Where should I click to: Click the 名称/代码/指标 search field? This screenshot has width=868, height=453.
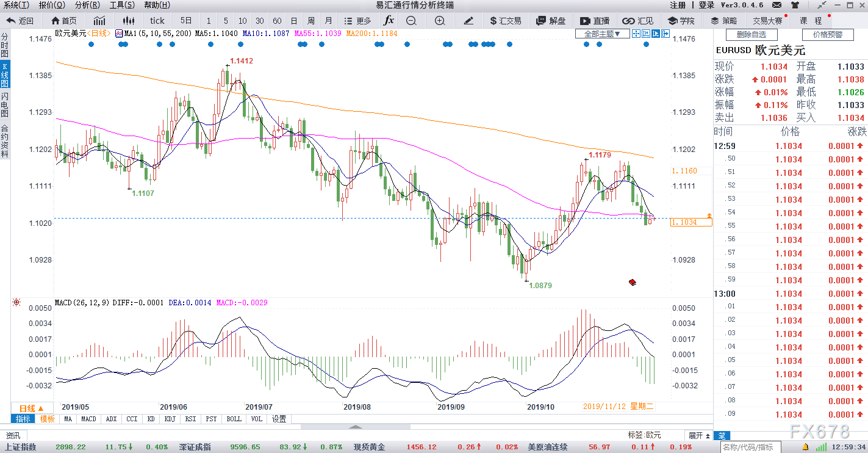(x=751, y=448)
